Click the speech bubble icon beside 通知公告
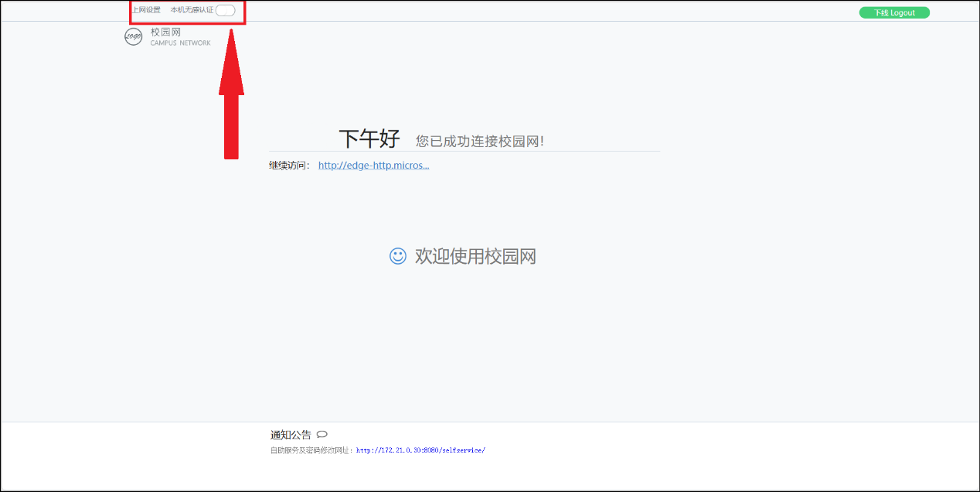 tap(322, 435)
